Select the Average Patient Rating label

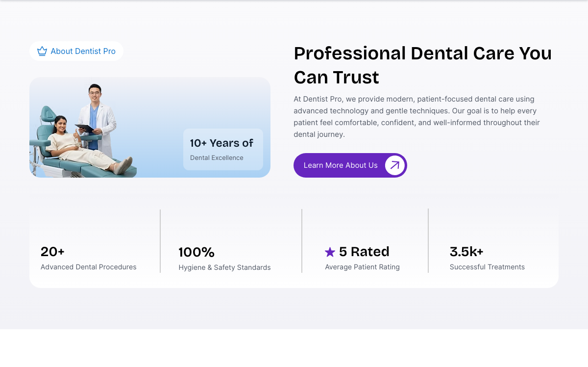point(362,267)
